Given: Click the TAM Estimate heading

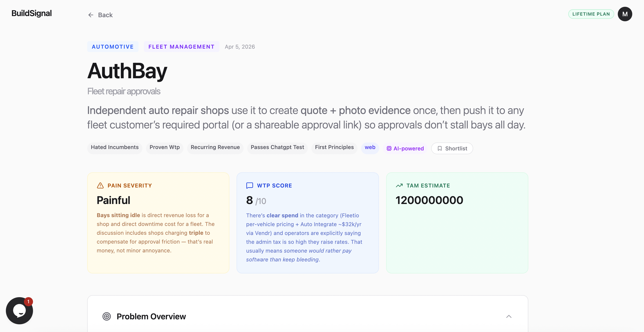Looking at the screenshot, I should point(428,186).
